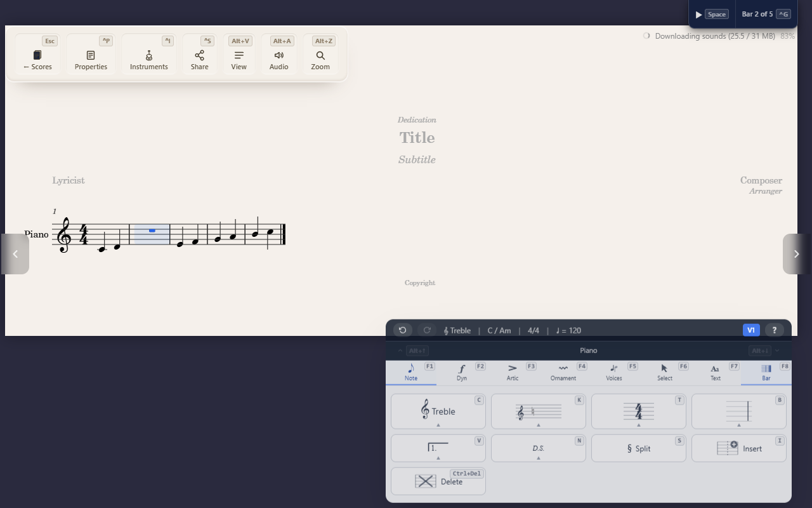Image resolution: width=812 pixels, height=508 pixels.
Task: Click the Downloading sounds status text
Action: (715, 36)
